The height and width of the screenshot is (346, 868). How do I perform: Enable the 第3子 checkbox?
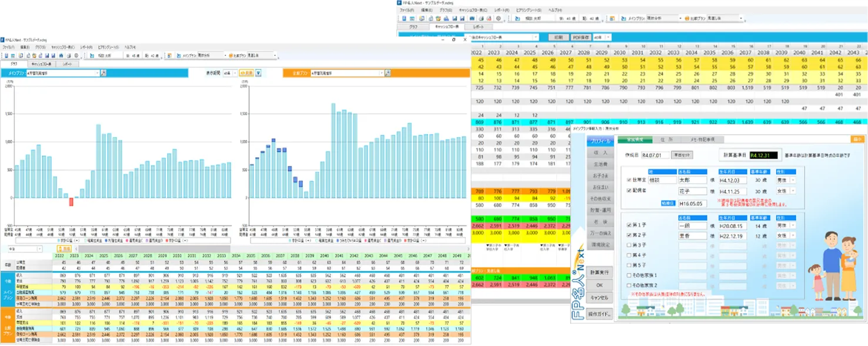630,245
